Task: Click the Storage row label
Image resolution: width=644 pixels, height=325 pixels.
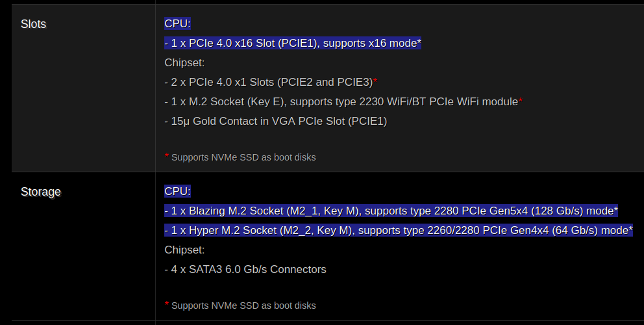Action: point(41,192)
